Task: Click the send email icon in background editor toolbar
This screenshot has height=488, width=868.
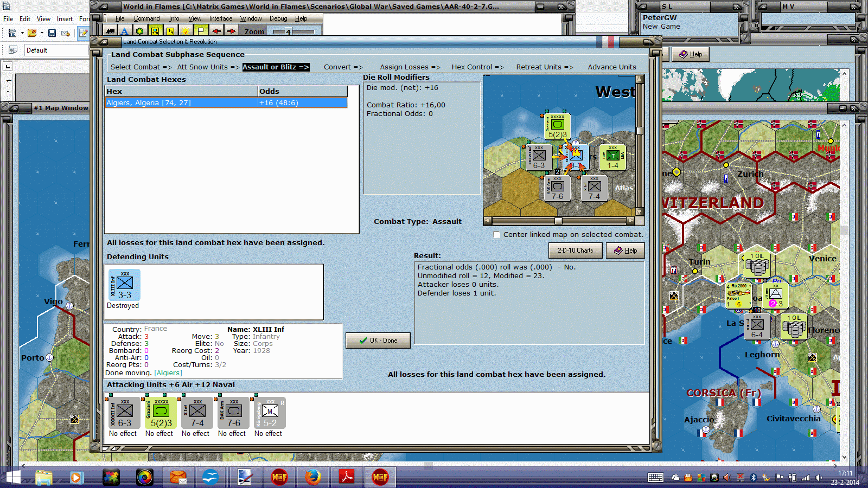Action: coord(66,33)
